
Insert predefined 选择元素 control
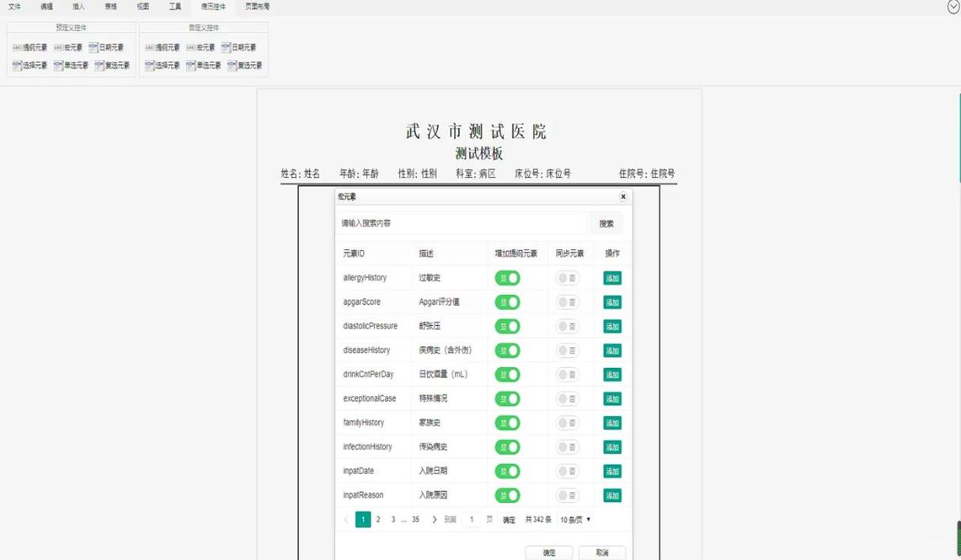click(x=30, y=66)
